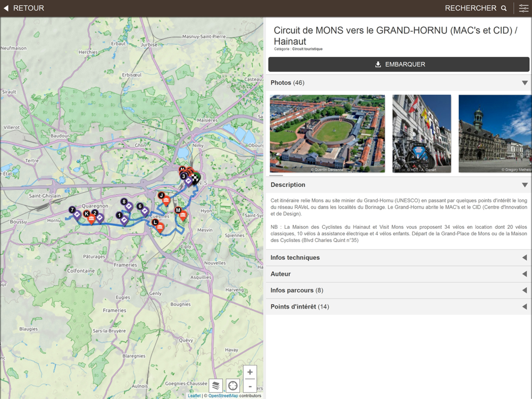Click the EMBARQUER download button
This screenshot has height=399, width=532.
(x=399, y=64)
